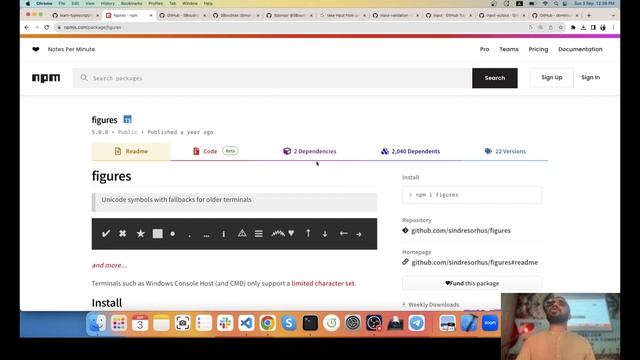Open the Pricing link
640x360 pixels.
(538, 49)
